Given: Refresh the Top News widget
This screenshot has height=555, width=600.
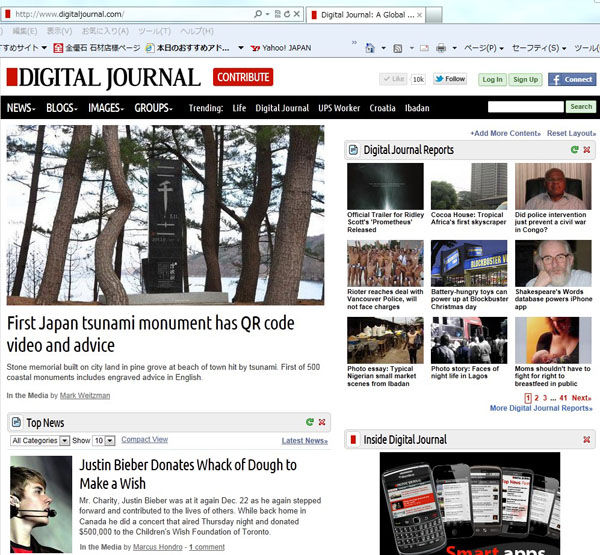Looking at the screenshot, I should coord(310,422).
